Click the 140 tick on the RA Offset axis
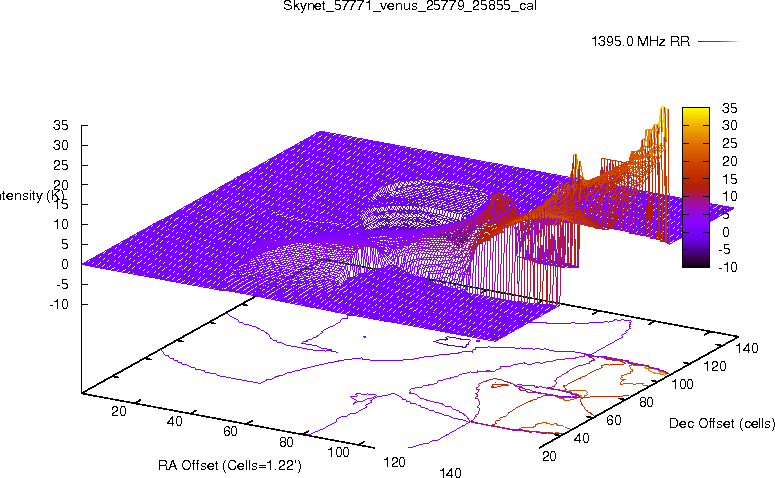Screen dimensions: 775x478 point(450,472)
